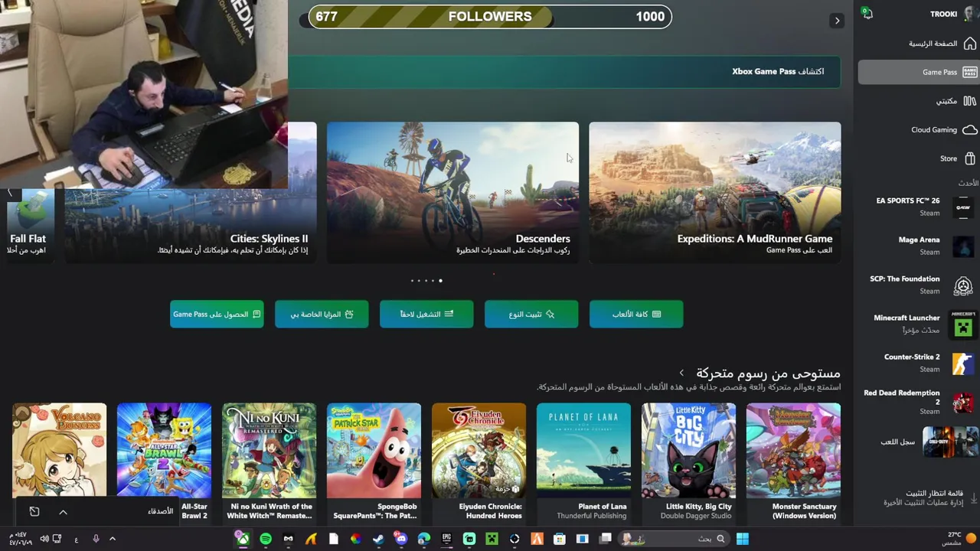The height and width of the screenshot is (551, 980).
Task: Open SCP: The Foundation recent game icon
Action: (x=963, y=285)
